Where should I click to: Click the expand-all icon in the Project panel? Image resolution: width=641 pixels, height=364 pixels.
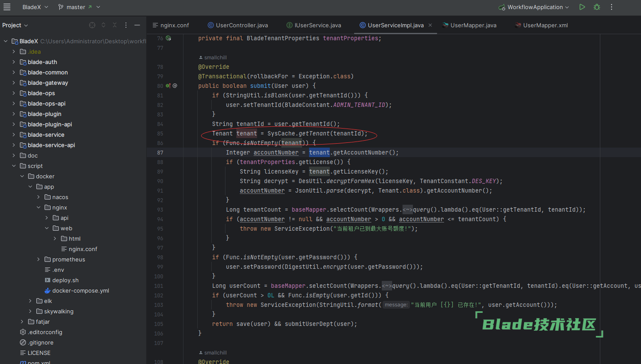[x=103, y=25]
